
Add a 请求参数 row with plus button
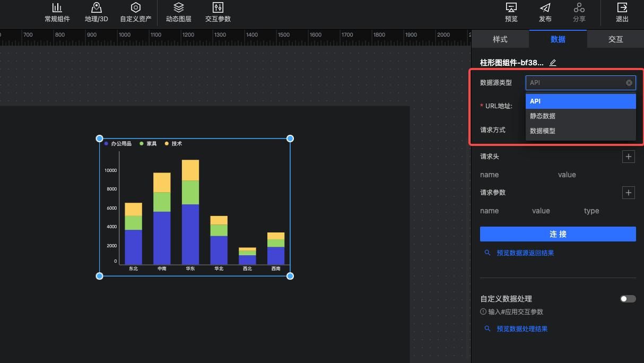[x=629, y=193]
